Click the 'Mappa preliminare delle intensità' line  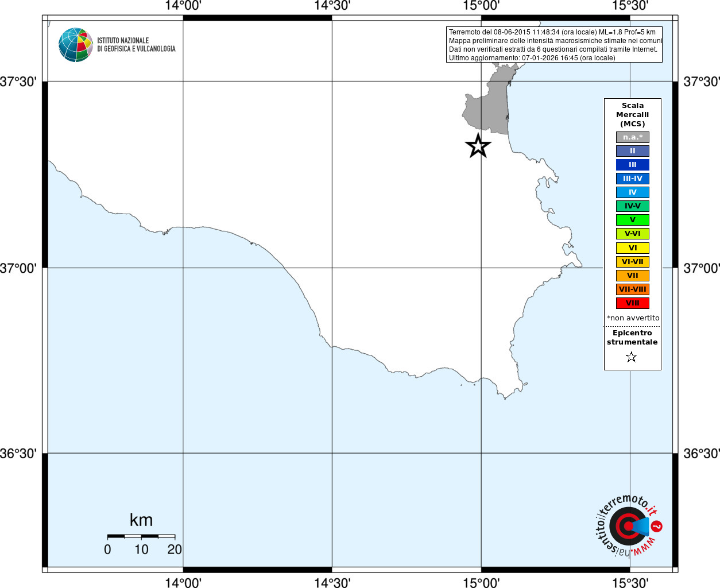pyautogui.click(x=555, y=41)
